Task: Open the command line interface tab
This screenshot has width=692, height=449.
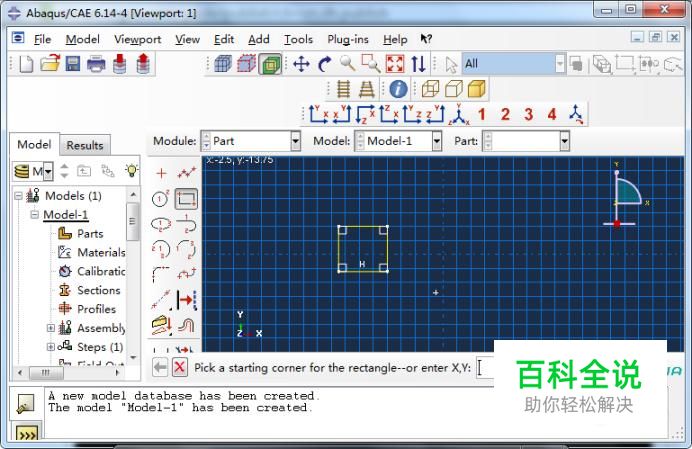Action: (27, 434)
